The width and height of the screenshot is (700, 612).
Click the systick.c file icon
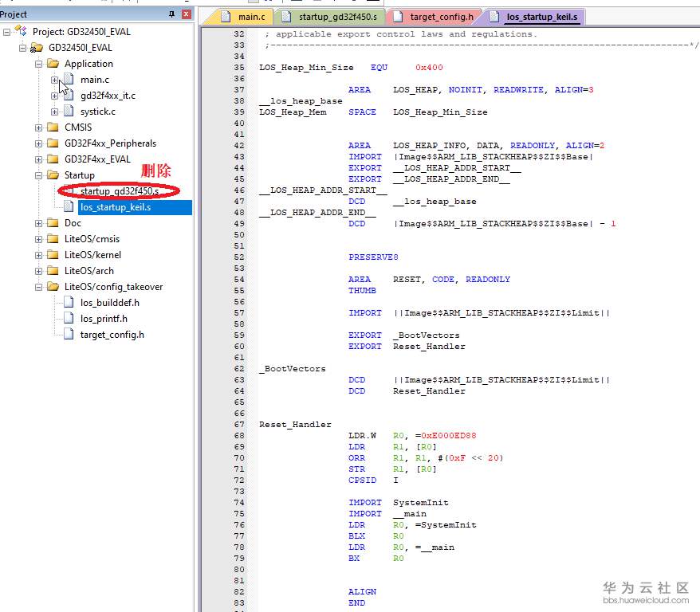[69, 112]
